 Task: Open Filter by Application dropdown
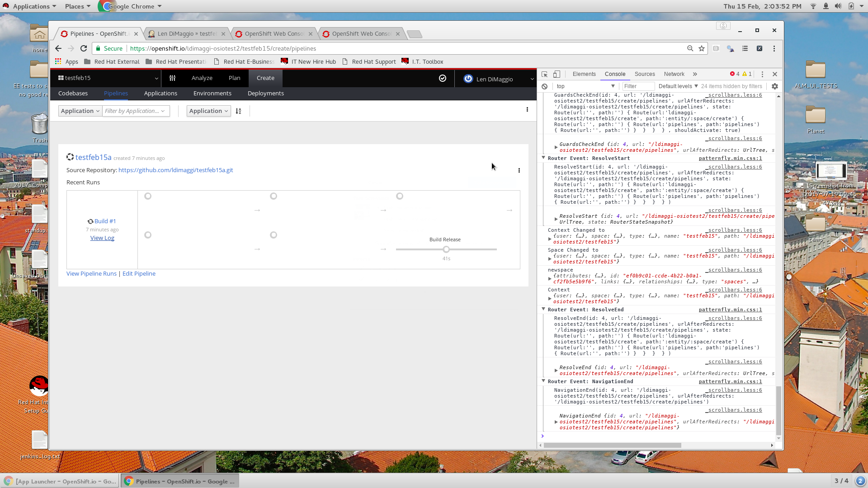point(136,111)
